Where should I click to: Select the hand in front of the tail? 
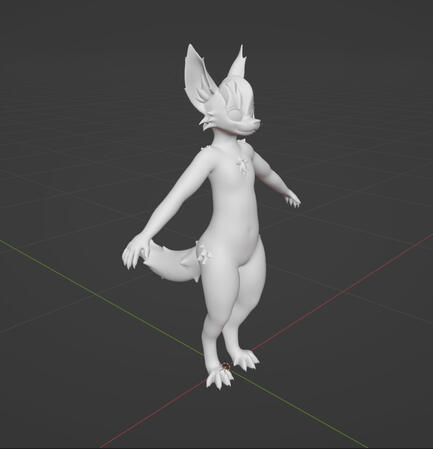[x=136, y=250]
